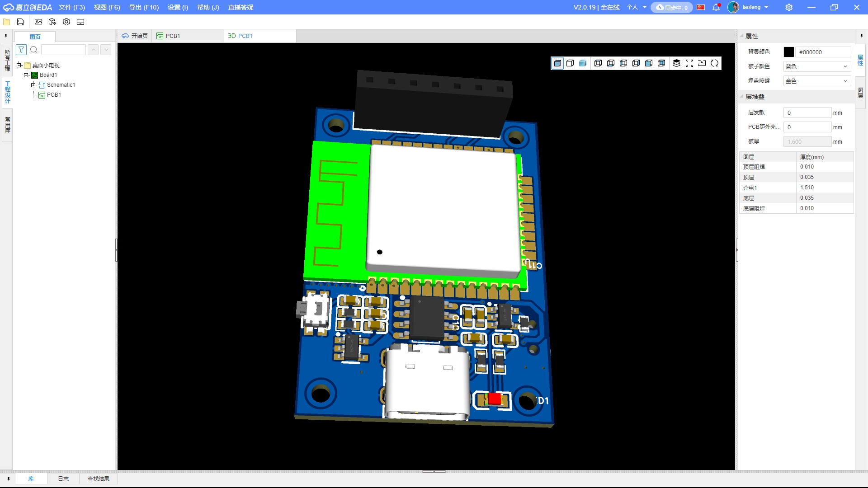Open the layer stack icon in 3D toolbar
The image size is (868, 488).
[x=676, y=63]
